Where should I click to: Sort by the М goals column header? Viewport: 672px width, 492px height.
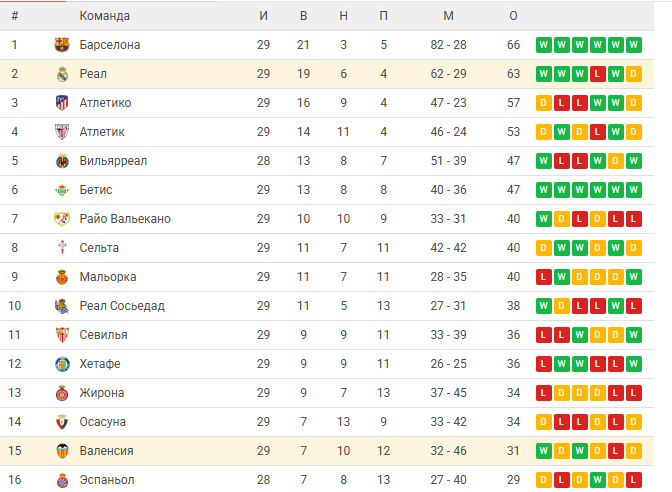pos(448,16)
